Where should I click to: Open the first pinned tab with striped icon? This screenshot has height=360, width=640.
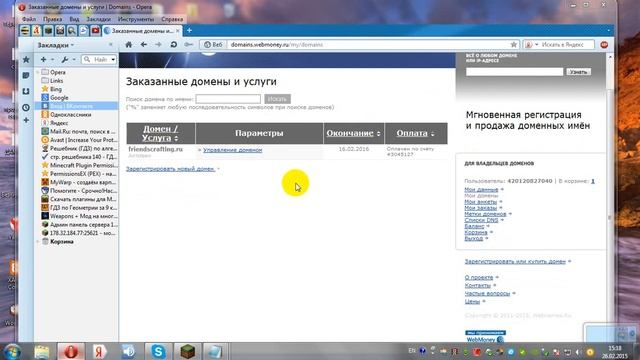(25, 31)
